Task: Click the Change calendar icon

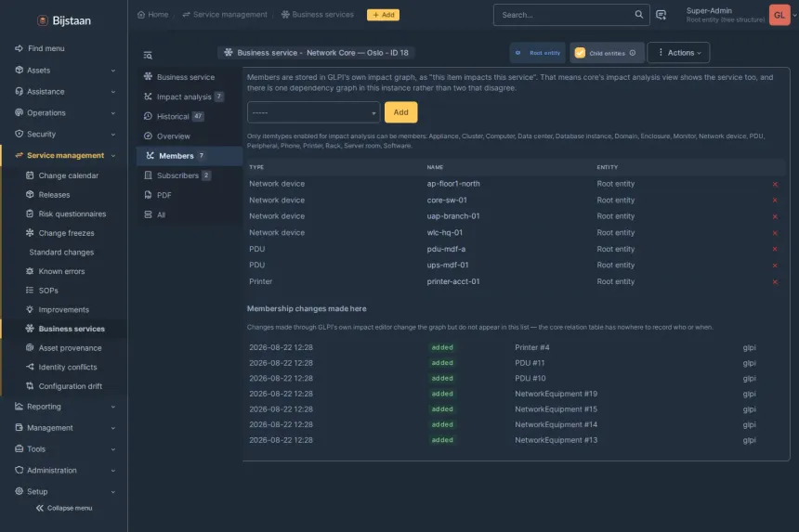Action: (x=30, y=175)
